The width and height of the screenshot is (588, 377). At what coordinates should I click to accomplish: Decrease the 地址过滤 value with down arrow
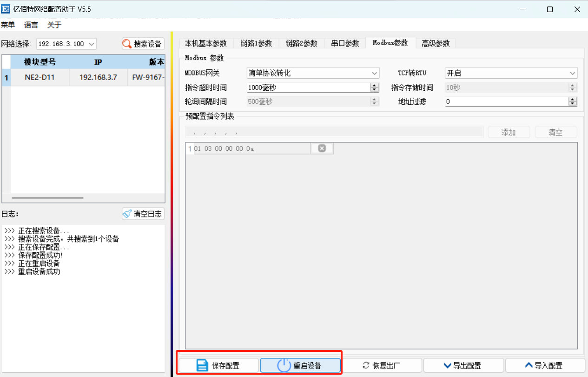573,103
